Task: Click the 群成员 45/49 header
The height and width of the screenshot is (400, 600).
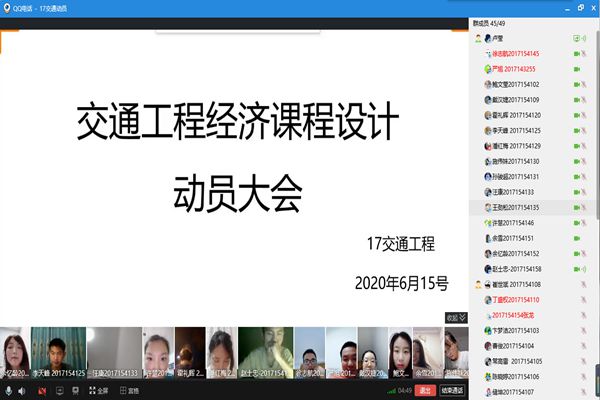Action: [x=490, y=21]
